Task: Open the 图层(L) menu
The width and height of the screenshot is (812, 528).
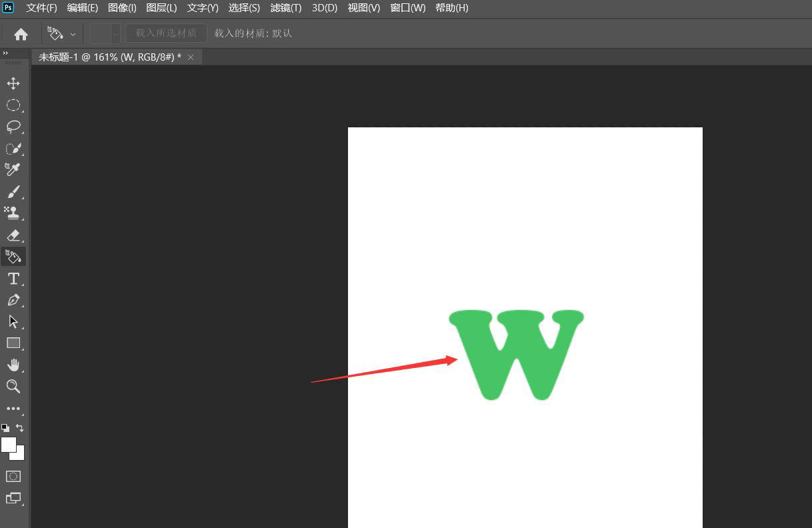Action: (161, 8)
